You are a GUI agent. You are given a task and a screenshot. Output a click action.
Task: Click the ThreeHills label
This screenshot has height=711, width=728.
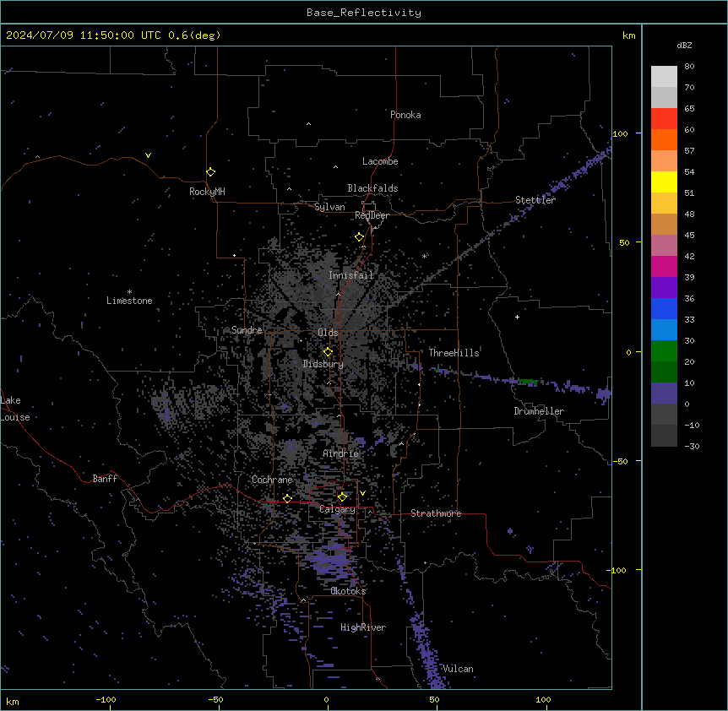click(454, 353)
